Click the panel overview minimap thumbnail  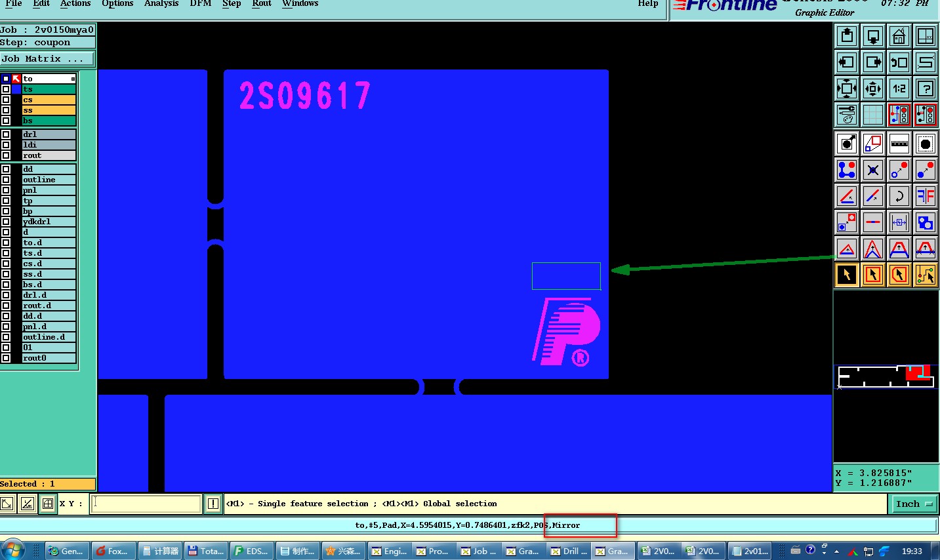886,377
